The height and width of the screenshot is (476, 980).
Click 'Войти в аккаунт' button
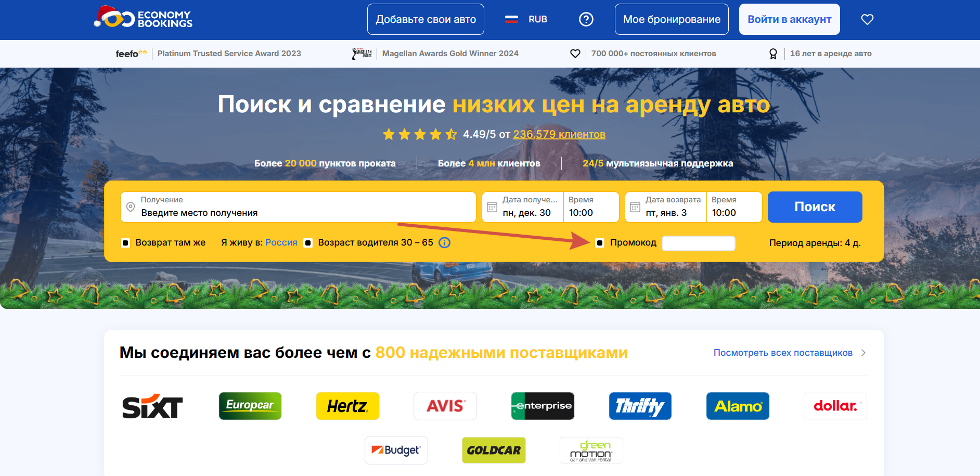[x=789, y=19]
